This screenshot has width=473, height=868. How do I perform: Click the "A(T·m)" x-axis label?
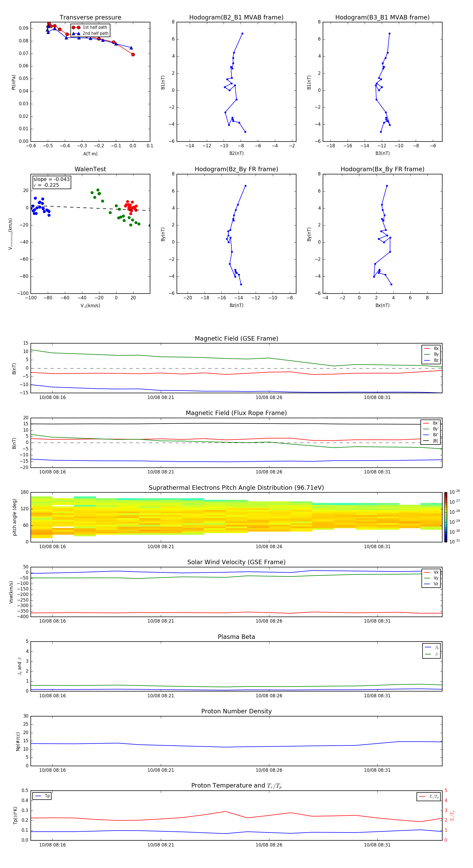pyautogui.click(x=90, y=154)
